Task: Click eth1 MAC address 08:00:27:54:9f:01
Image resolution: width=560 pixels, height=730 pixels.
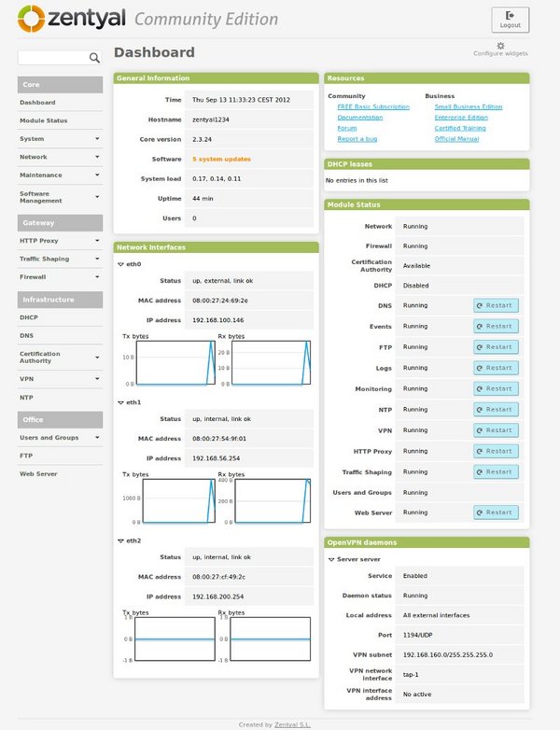Action: [219, 439]
